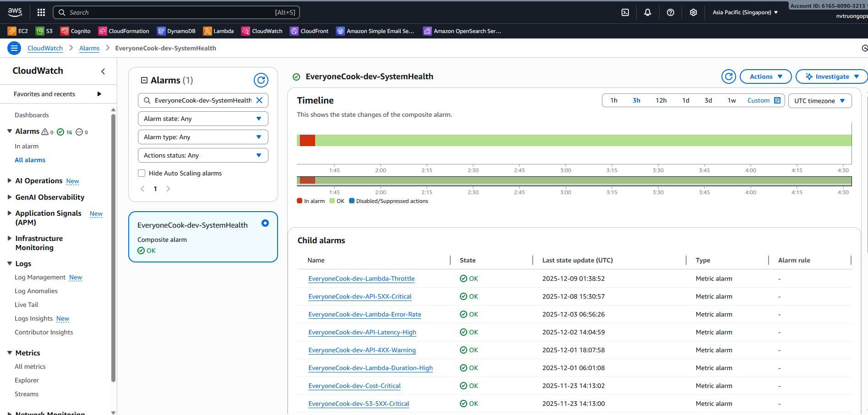Go to CloudWatch breadcrumb link
This screenshot has height=415, width=868.
point(45,48)
